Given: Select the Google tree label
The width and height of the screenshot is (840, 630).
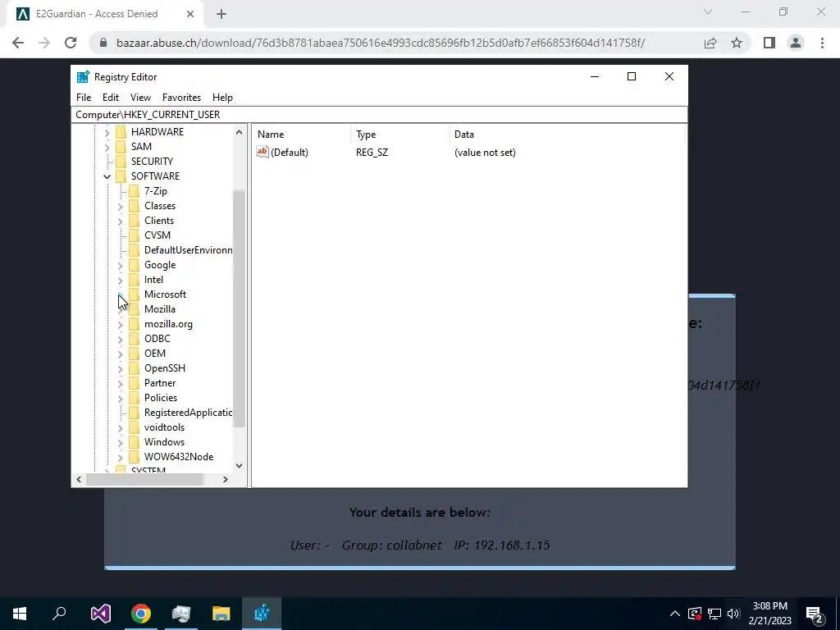Looking at the screenshot, I should [160, 265].
